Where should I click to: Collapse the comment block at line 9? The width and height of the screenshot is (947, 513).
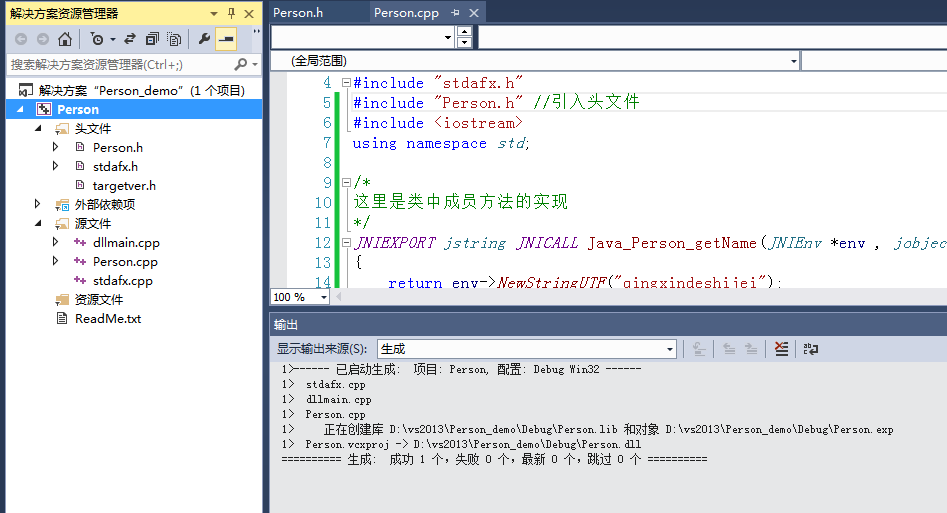pos(346,182)
